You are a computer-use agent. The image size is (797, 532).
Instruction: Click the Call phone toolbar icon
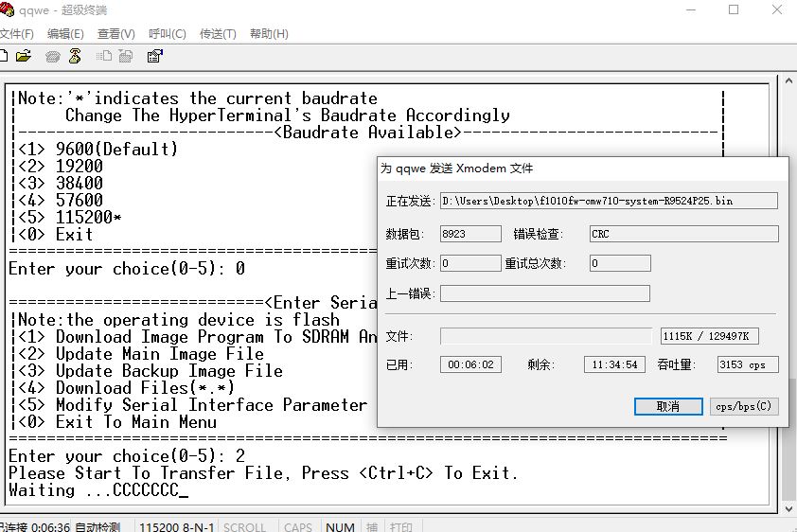[52, 57]
